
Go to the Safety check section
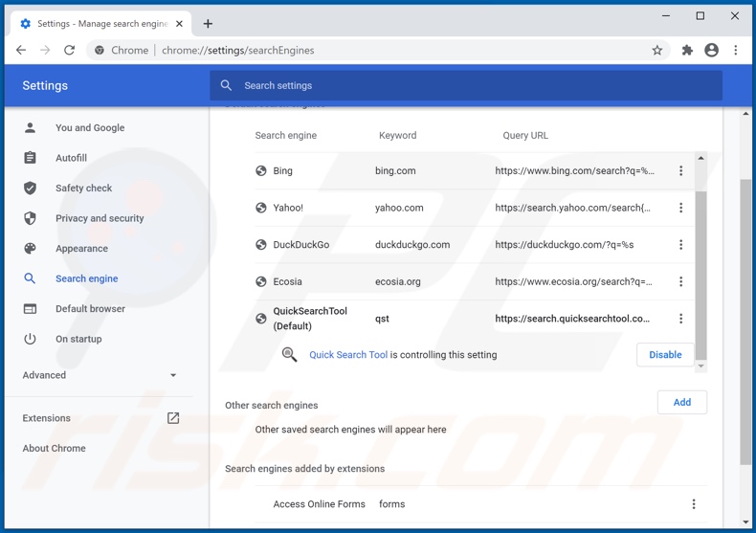tap(83, 188)
